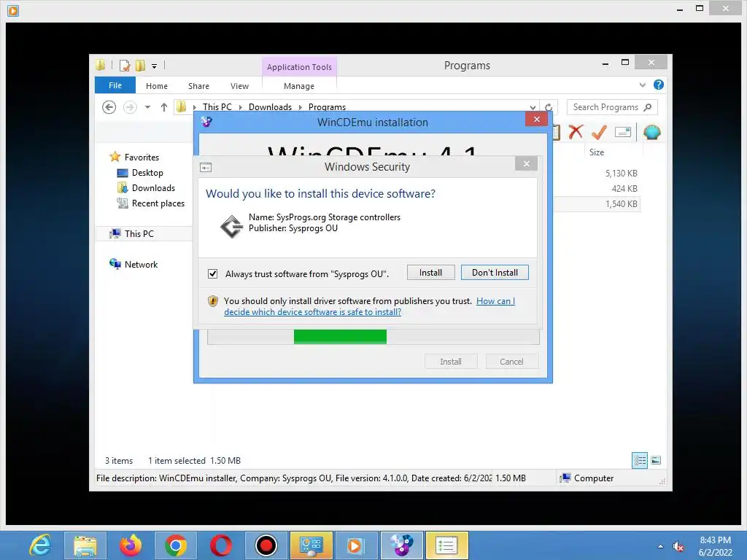Open 'How can I decide' help link
Viewport: 747px width, 560px height.
370,306
